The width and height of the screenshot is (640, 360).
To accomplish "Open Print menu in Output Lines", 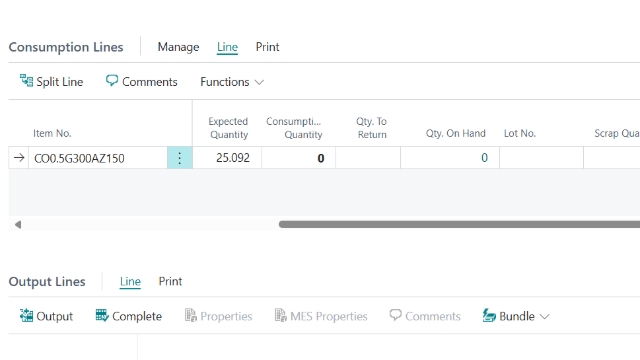I will pos(170,281).
